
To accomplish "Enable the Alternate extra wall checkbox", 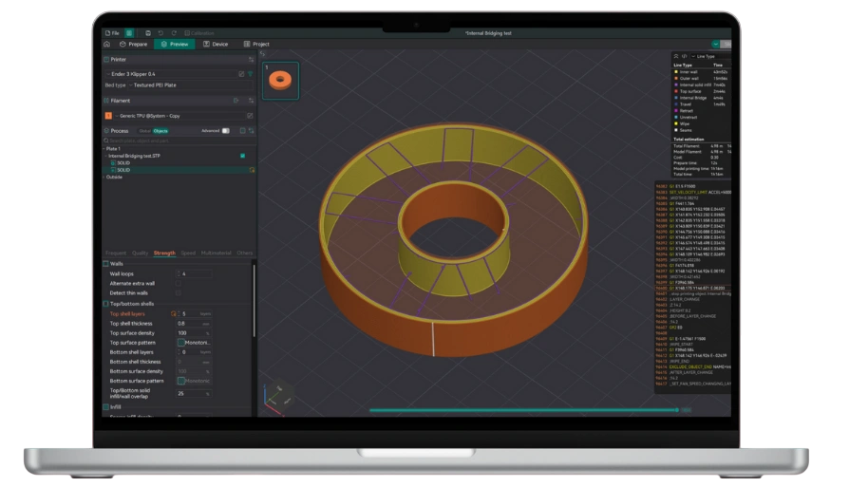I will (179, 283).
